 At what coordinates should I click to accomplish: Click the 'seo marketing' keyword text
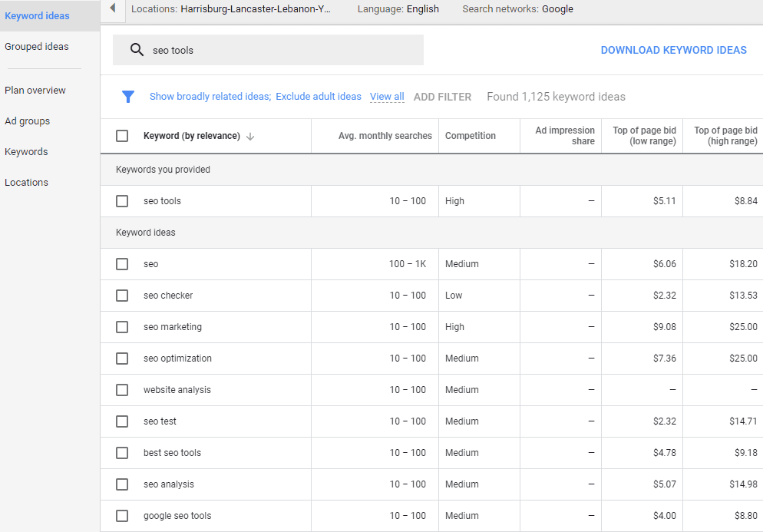coord(172,327)
